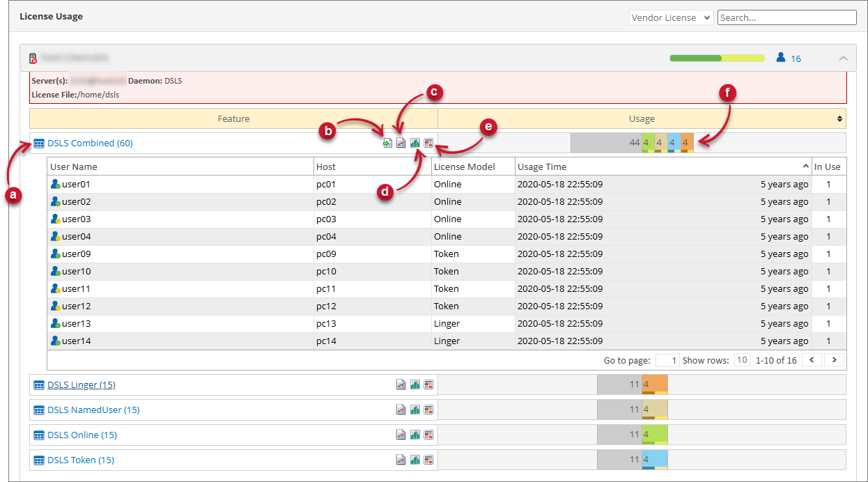This screenshot has width=868, height=482.
Task: Sort the table by User Name column
Action: (180, 166)
